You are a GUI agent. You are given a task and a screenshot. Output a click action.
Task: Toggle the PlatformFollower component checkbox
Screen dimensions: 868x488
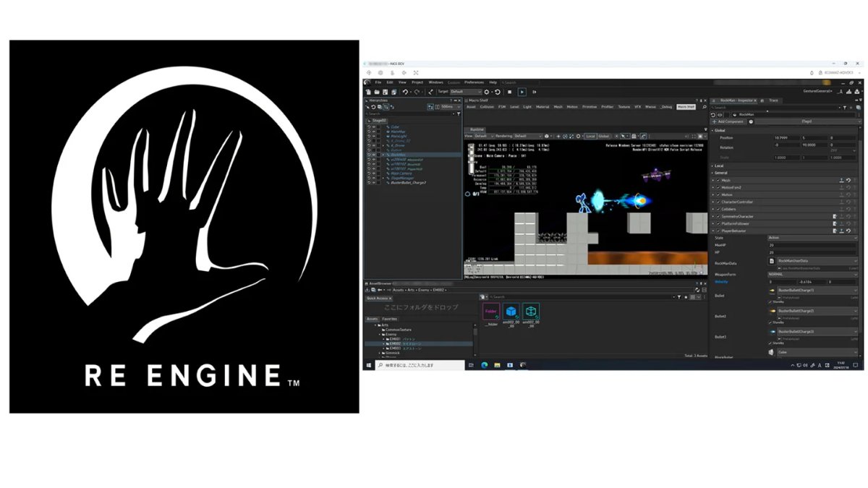coord(718,223)
